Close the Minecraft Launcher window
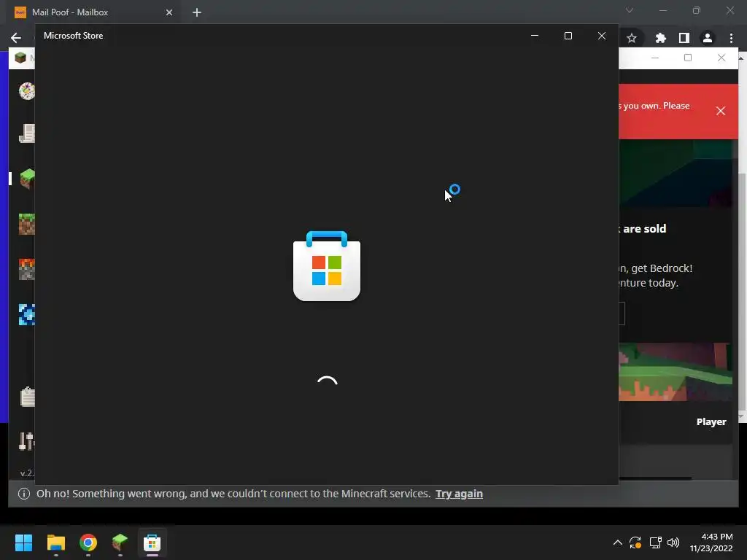The height and width of the screenshot is (560, 747). pyautogui.click(x=721, y=58)
